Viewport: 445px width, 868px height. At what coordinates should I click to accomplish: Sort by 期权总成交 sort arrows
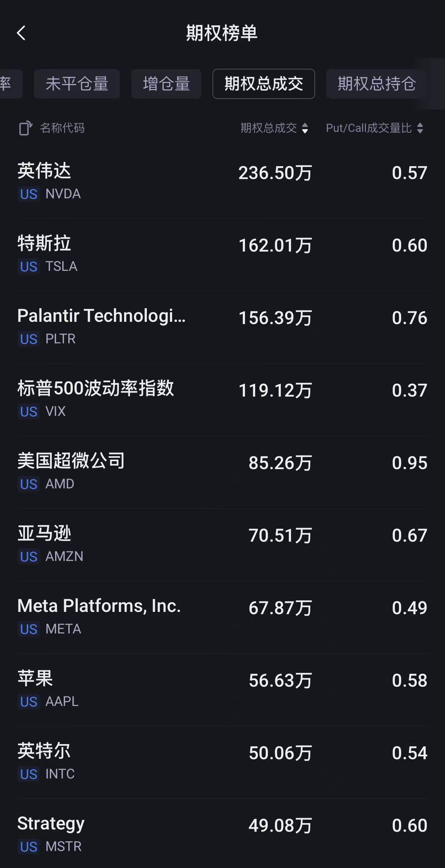tap(305, 128)
